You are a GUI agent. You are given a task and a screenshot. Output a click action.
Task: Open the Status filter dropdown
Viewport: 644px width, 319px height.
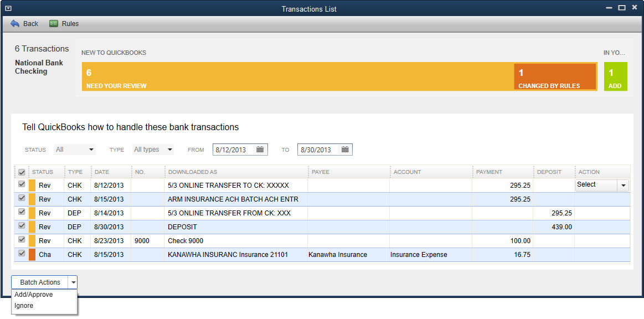tap(75, 150)
